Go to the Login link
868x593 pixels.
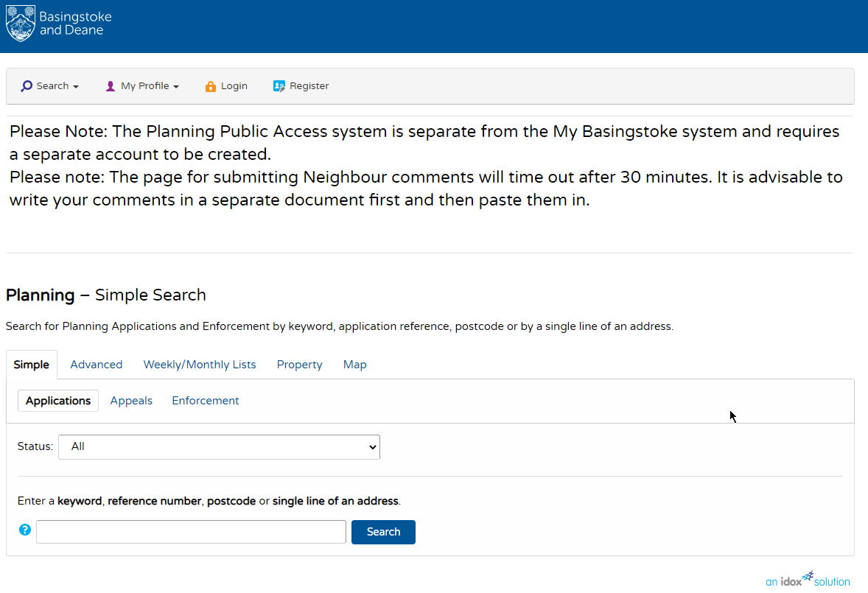coord(226,86)
